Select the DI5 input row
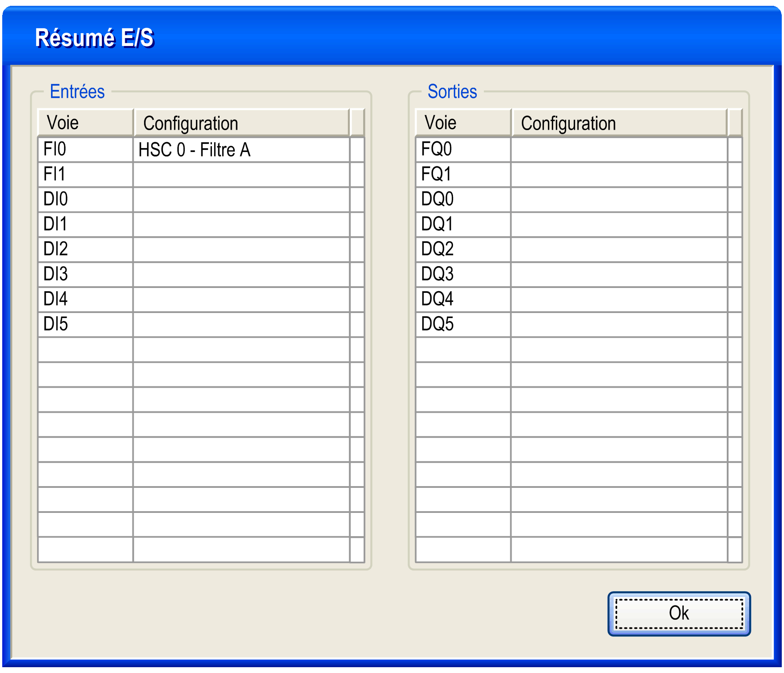This screenshot has width=784, height=673. (x=85, y=324)
